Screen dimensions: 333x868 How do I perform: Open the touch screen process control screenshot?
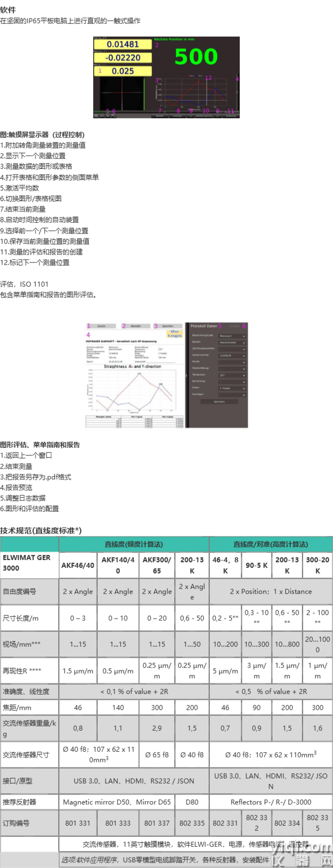click(x=167, y=77)
